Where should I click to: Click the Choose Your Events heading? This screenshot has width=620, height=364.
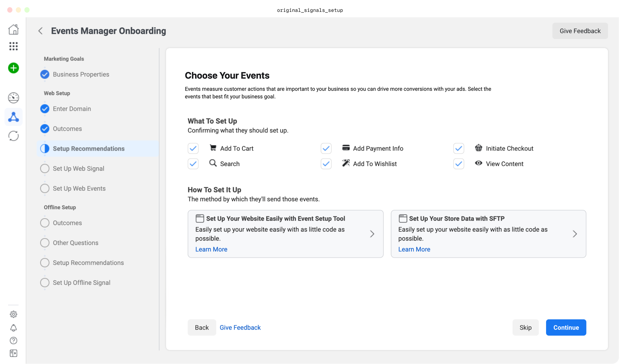coord(227,76)
